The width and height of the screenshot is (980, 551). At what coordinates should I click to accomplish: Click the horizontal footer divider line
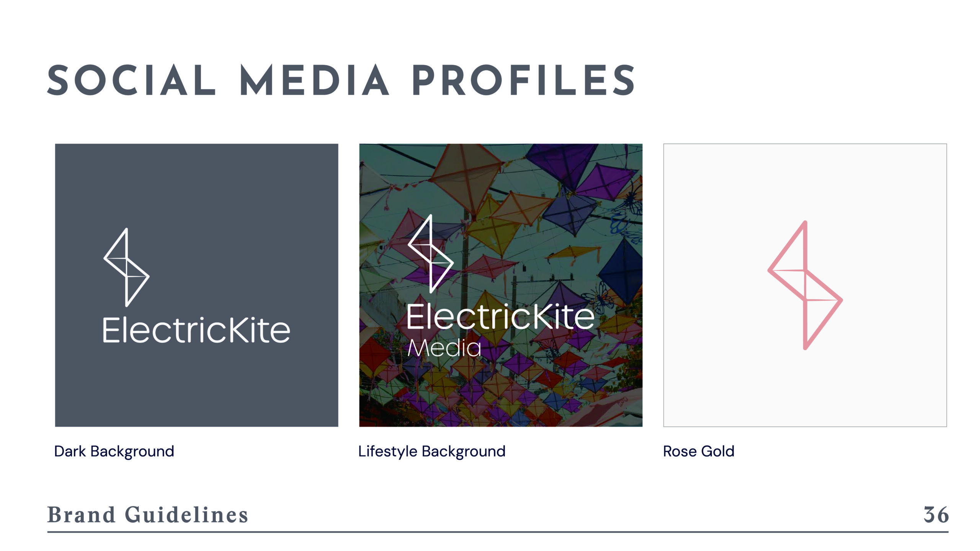click(498, 532)
